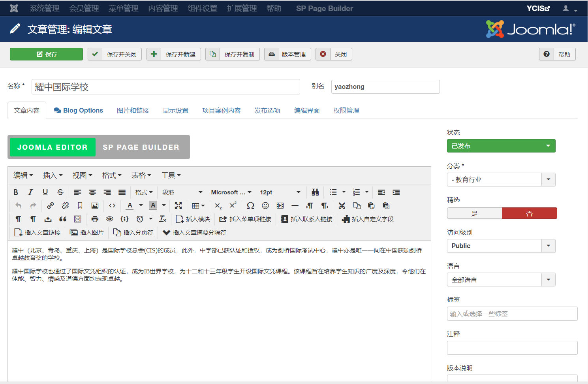Click 保存并新建 button
Screen dimensions: 588x384
[174, 54]
